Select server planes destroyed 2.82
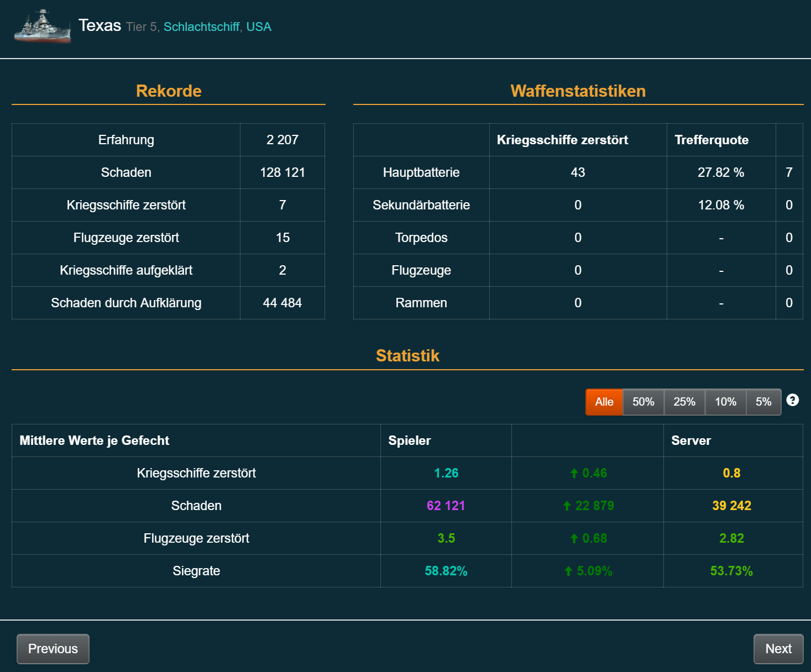Viewport: 811px width, 672px height. [731, 538]
